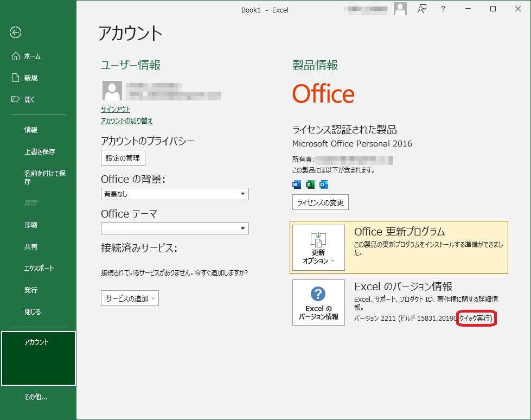Click the サインアウト link
This screenshot has width=531, height=420.
tap(116, 110)
